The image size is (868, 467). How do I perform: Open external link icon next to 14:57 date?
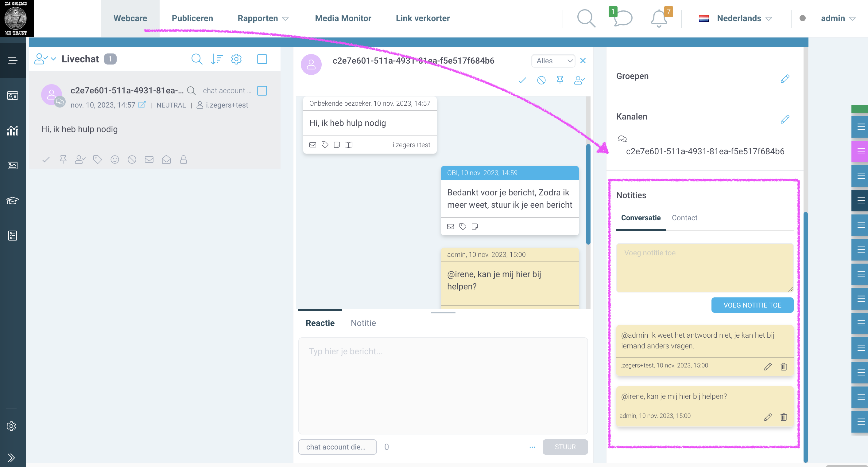tap(142, 104)
